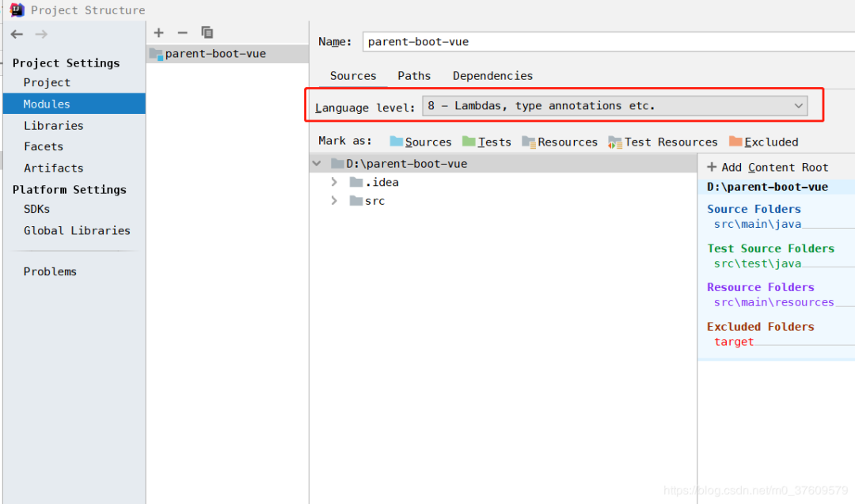Image resolution: width=855 pixels, height=504 pixels.
Task: Click D:\parent-boot-vue content root header
Action: [767, 187]
